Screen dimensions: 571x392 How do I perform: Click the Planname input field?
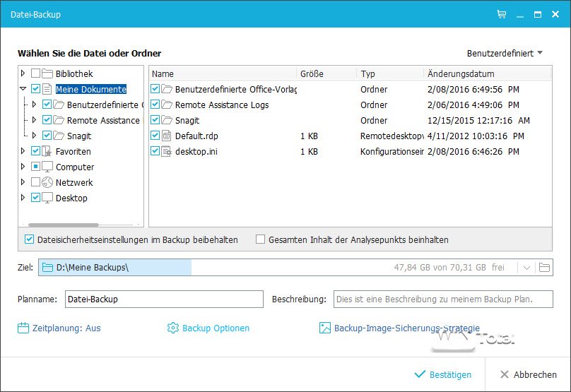point(164,299)
